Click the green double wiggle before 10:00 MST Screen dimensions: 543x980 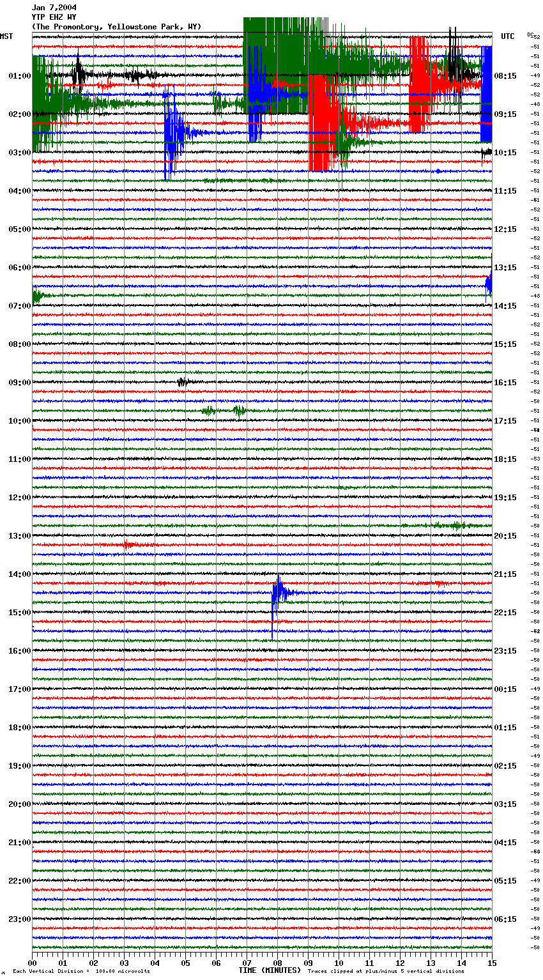(224, 411)
